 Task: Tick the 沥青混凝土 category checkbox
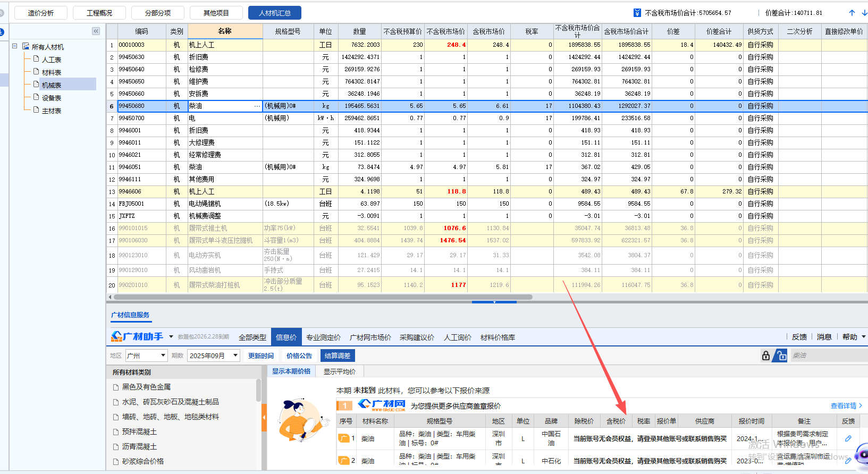pos(116,447)
